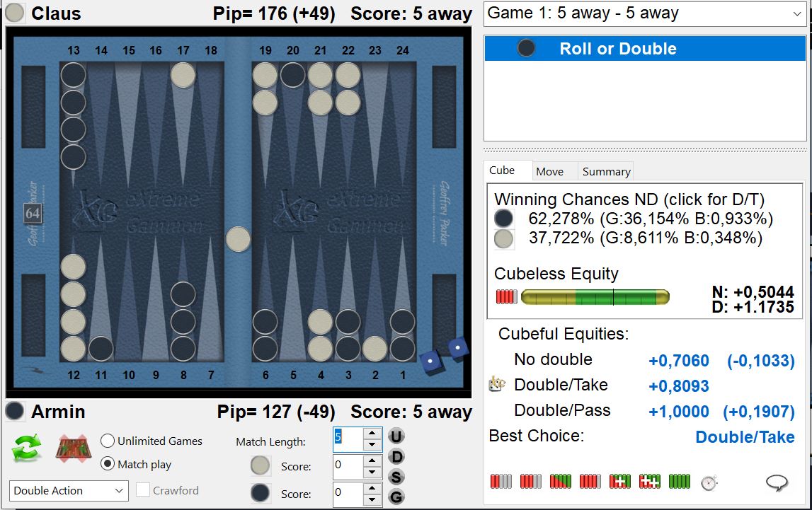Open the comment speech bubble icon
Image resolution: width=812 pixels, height=510 pixels.
click(x=777, y=482)
